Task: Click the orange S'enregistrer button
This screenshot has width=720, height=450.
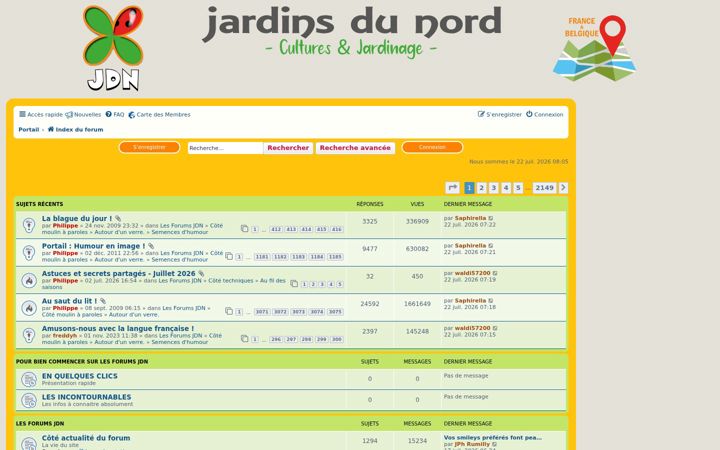Action: pos(149,147)
